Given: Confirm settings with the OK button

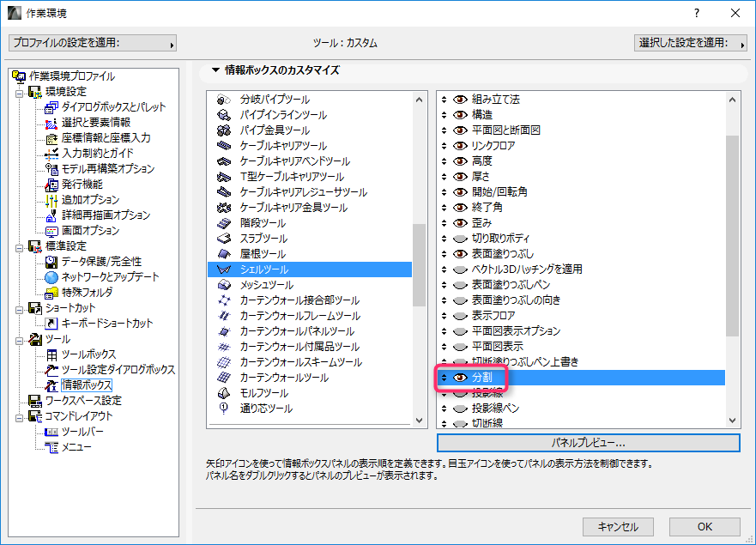Looking at the screenshot, I should point(704,526).
